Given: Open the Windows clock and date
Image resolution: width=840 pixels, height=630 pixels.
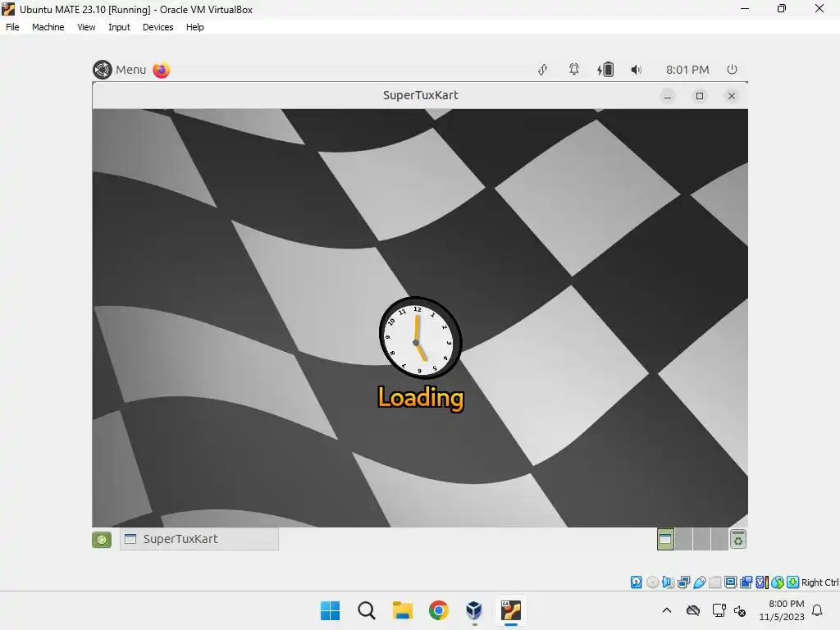Looking at the screenshot, I should click(782, 610).
